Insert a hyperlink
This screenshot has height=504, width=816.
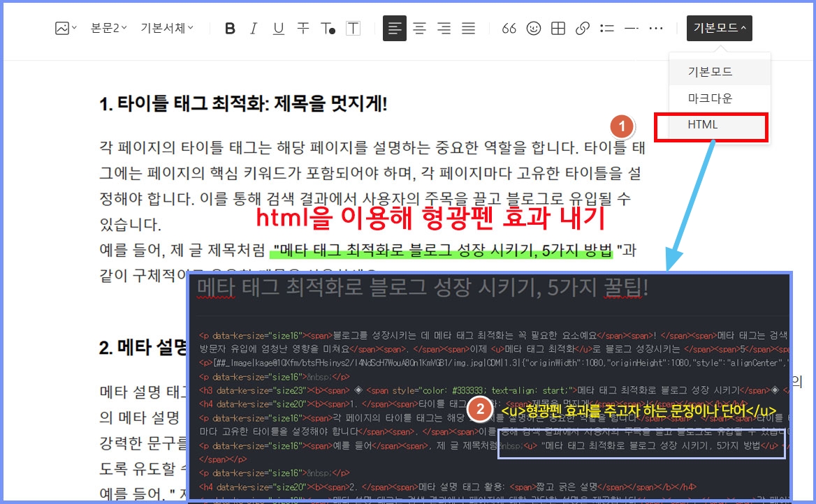[x=583, y=29]
